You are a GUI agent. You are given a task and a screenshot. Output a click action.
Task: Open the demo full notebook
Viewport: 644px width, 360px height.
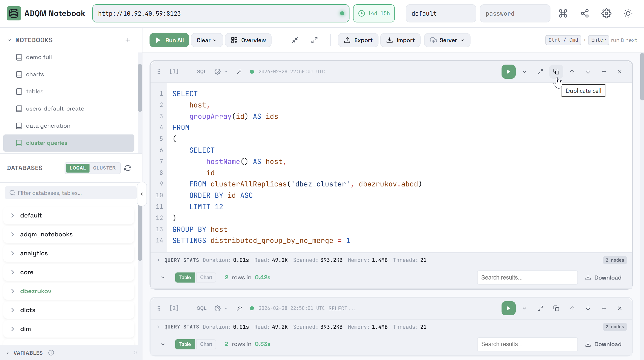pyautogui.click(x=69, y=57)
